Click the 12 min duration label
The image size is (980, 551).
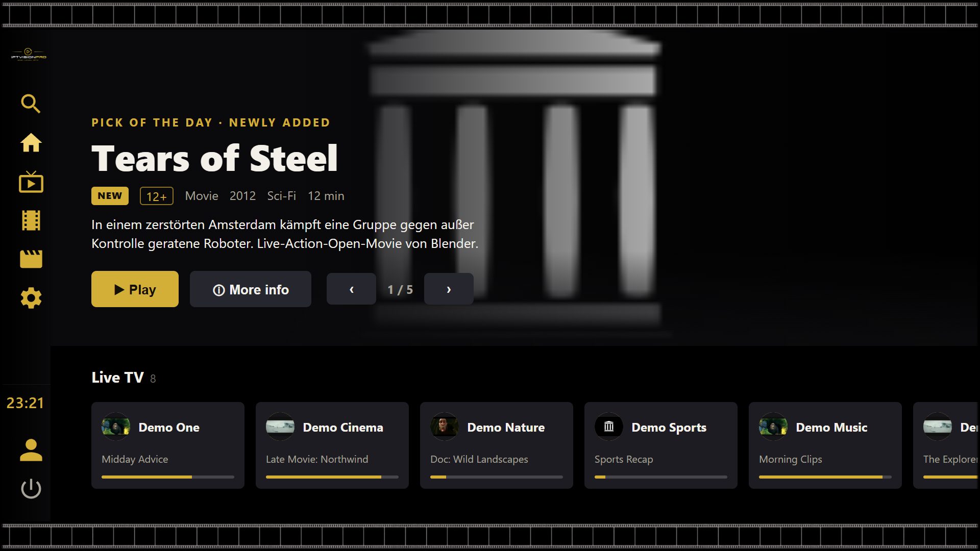coord(326,196)
